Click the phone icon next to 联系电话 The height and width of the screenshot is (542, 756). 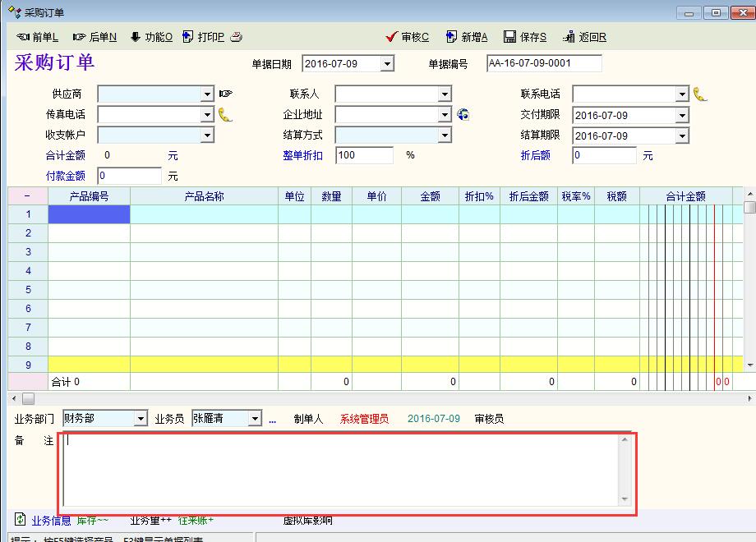pos(699,94)
